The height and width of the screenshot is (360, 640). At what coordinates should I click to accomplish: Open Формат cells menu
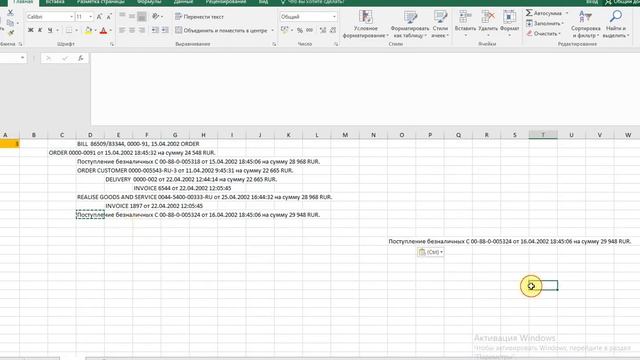509,23
